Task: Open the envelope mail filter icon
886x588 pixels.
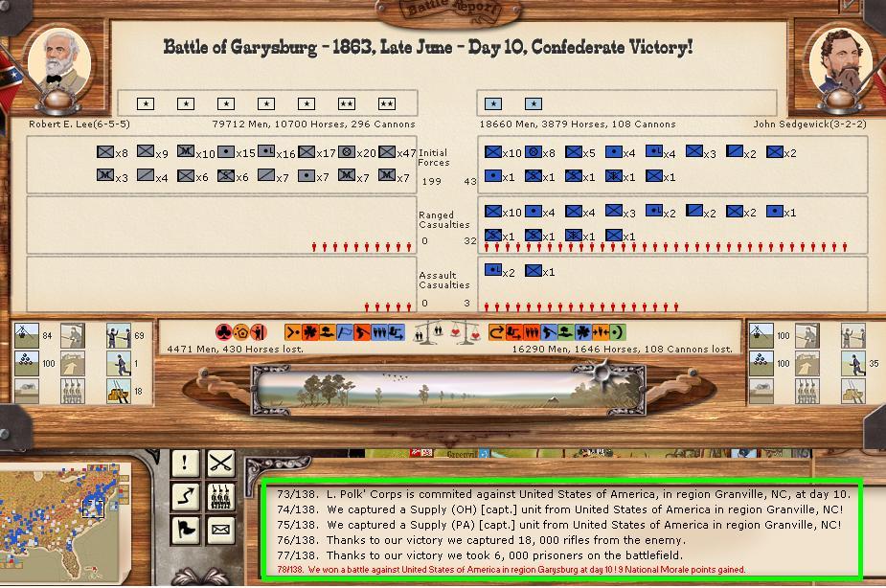Action: click(221, 529)
